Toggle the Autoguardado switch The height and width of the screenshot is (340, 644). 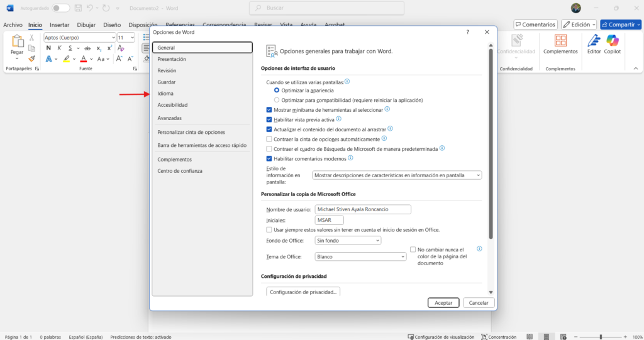click(x=60, y=8)
